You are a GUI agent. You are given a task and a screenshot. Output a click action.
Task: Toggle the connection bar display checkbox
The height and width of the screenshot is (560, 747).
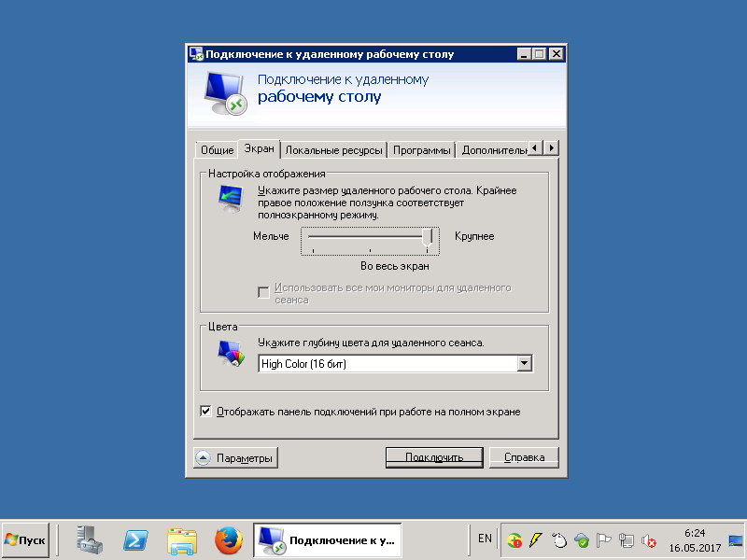205,412
